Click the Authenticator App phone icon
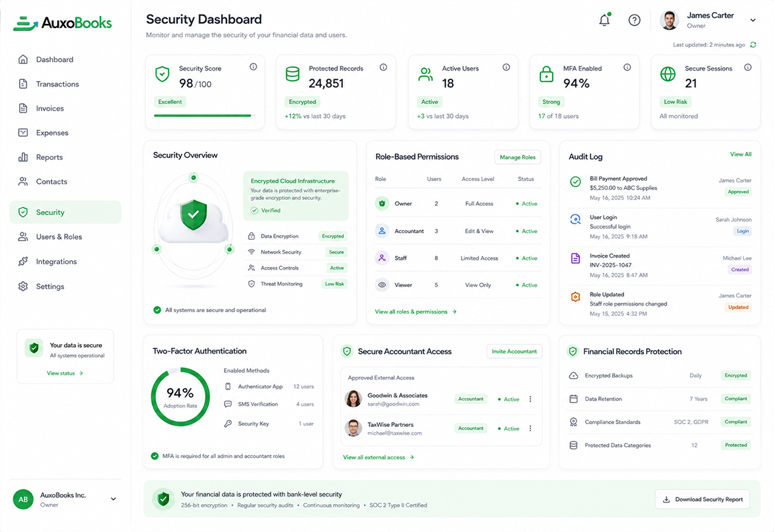 [x=228, y=386]
